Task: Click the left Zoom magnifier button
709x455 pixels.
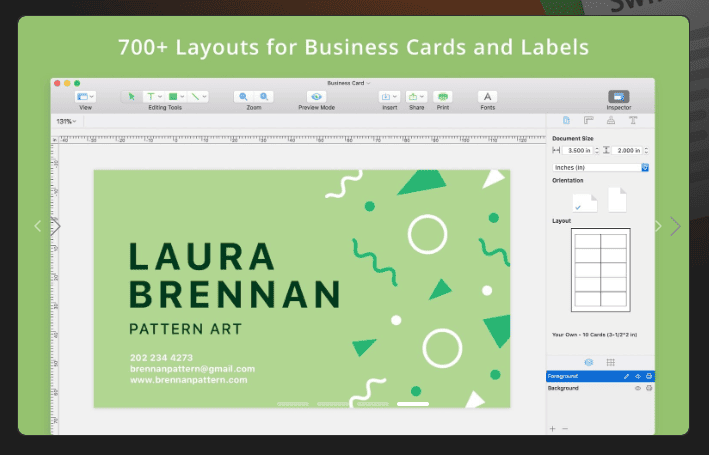Action: pos(243,97)
